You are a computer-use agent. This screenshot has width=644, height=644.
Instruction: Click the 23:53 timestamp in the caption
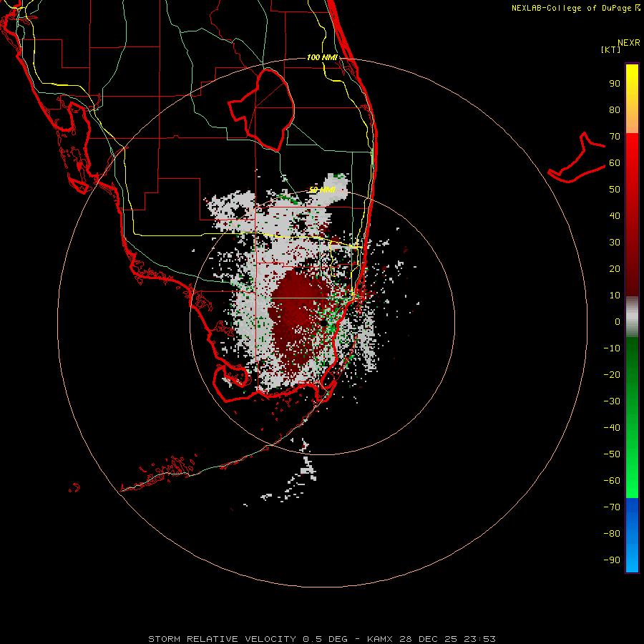coord(479,639)
